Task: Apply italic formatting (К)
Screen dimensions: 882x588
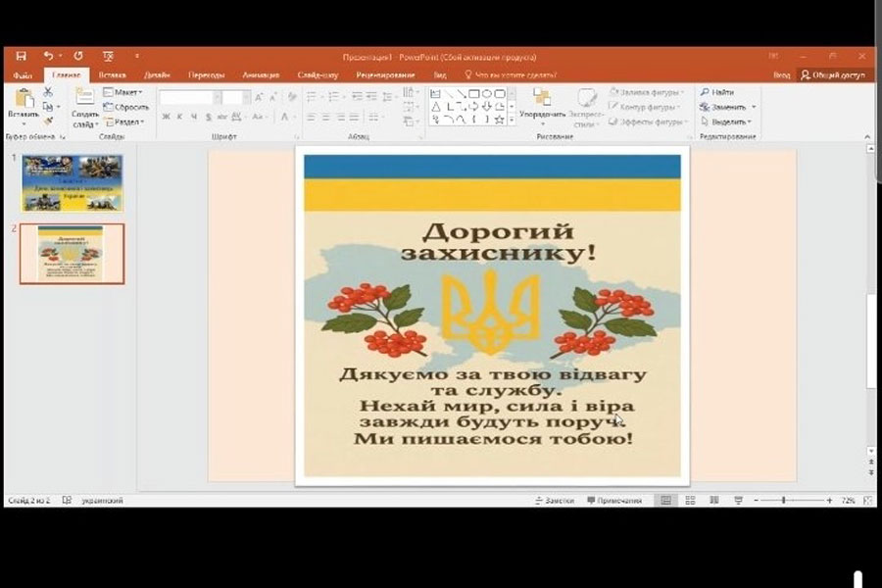Action: click(179, 117)
